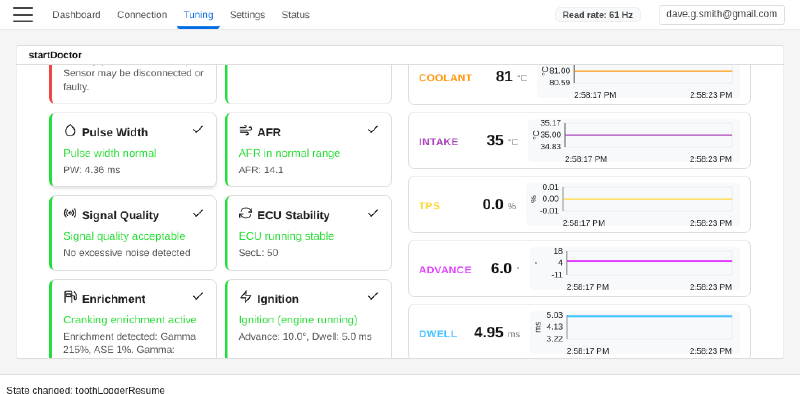Open the dave.g.smith@gmail.com account button
Image resolution: width=800 pixels, height=394 pixels.
pyautogui.click(x=721, y=14)
